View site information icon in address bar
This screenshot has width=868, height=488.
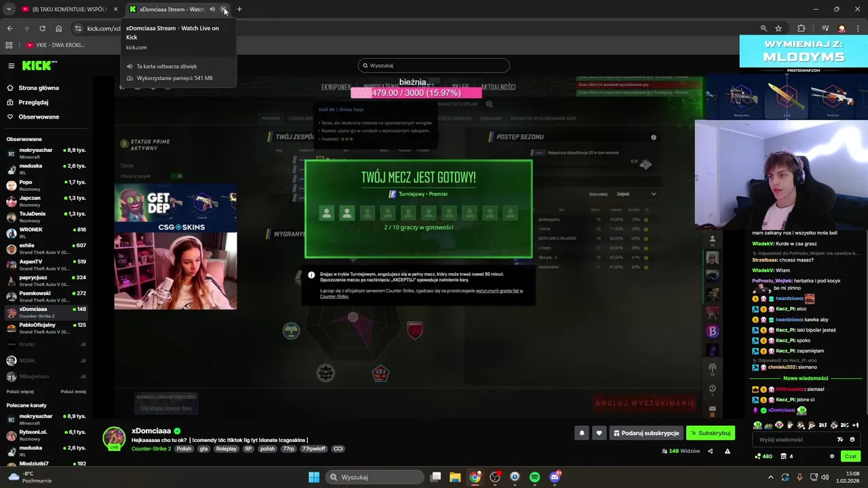point(78,28)
